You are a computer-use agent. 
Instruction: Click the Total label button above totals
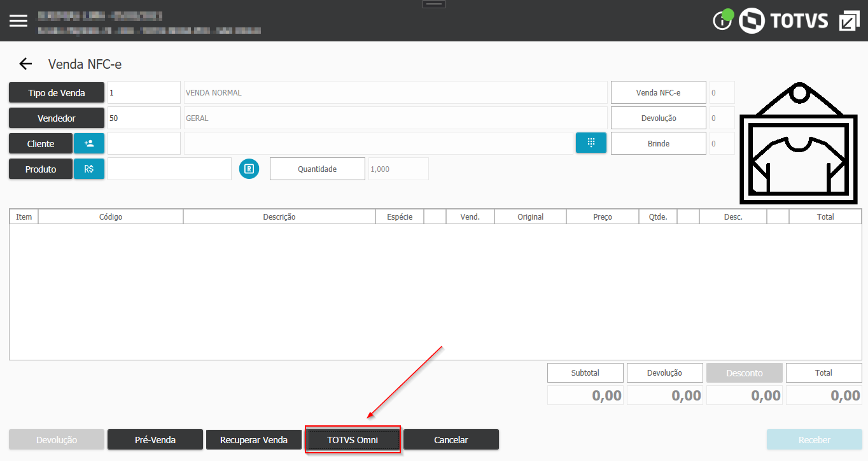pyautogui.click(x=824, y=372)
